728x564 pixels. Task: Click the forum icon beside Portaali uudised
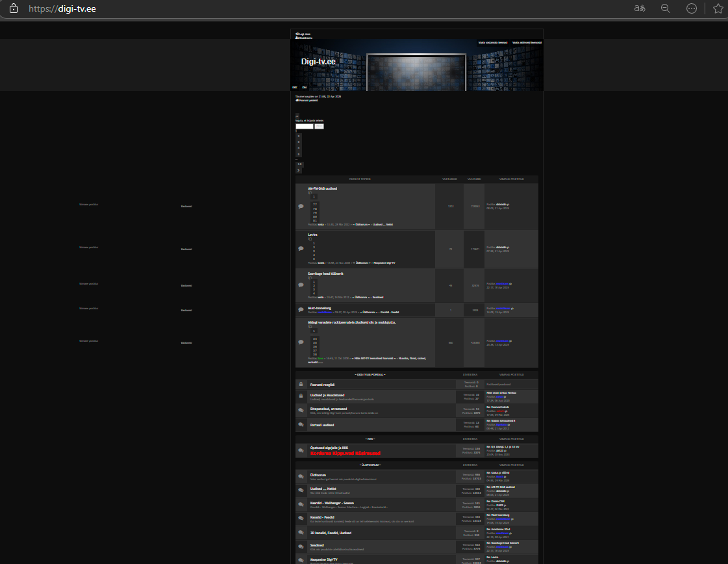point(301,425)
